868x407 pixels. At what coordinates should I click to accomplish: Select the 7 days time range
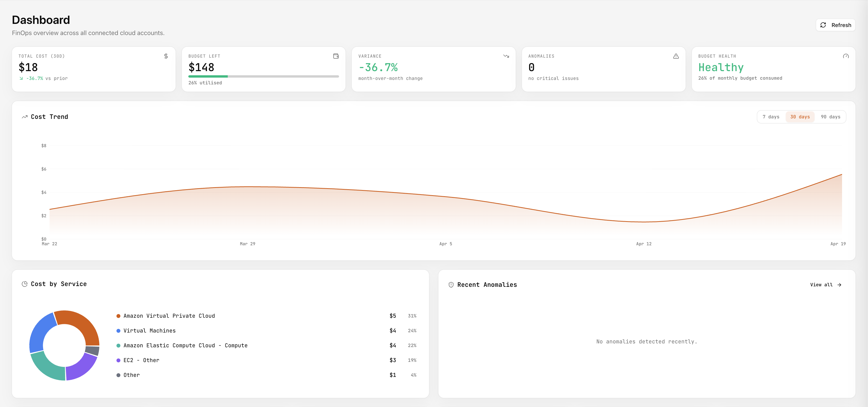(x=771, y=117)
